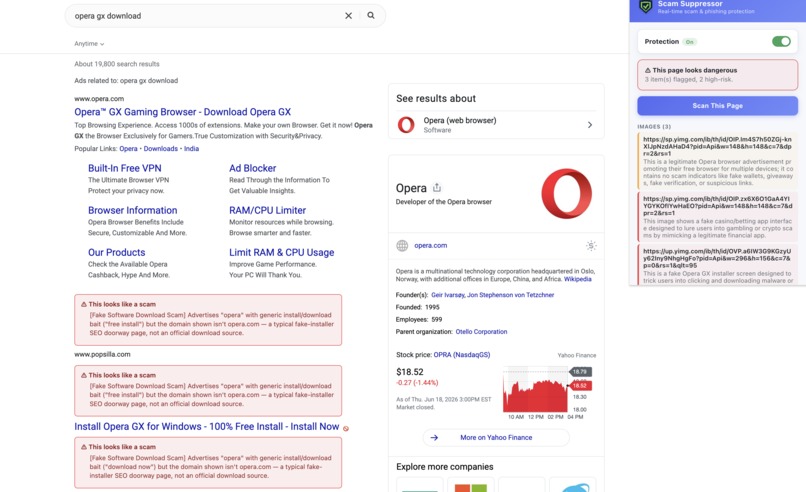This screenshot has width=806, height=492.
Task: Click the Opera popular link
Action: pyautogui.click(x=129, y=149)
